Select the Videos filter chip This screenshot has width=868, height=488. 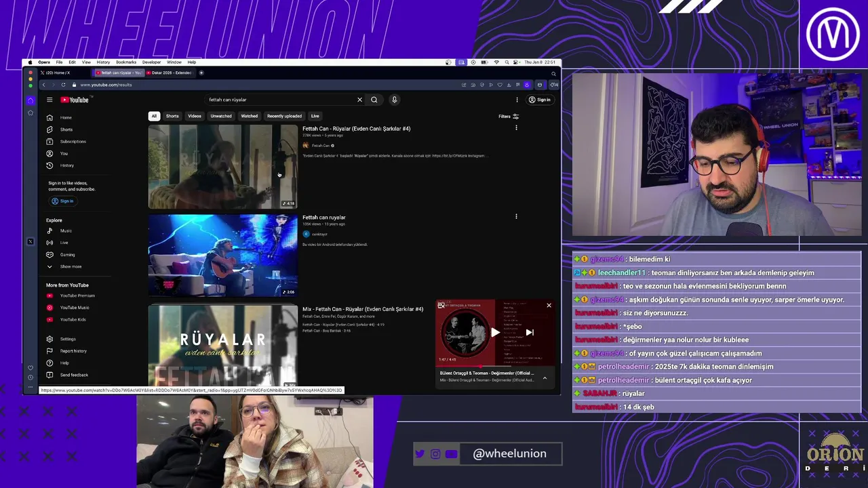pyautogui.click(x=195, y=116)
